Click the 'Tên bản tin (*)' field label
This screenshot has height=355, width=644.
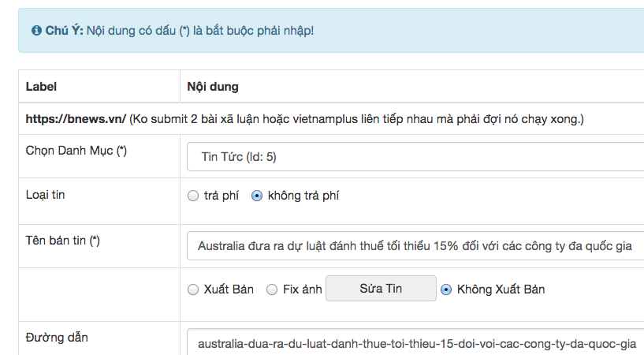coord(63,240)
